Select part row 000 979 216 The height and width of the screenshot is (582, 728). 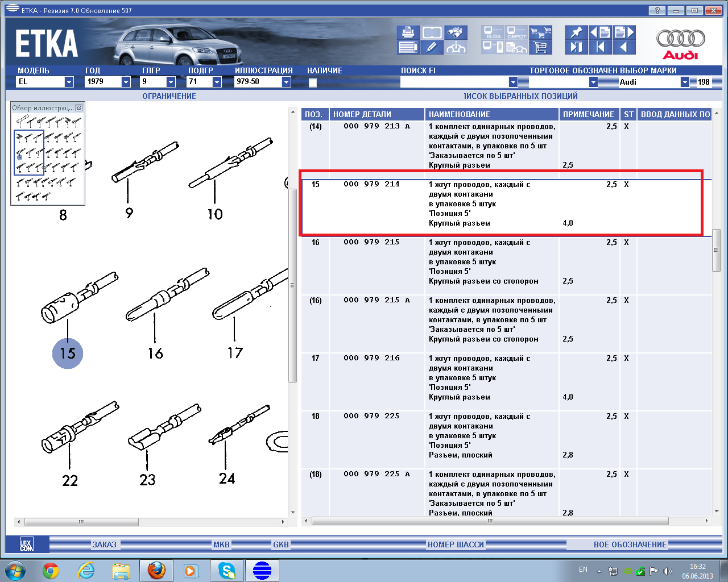coord(371,358)
